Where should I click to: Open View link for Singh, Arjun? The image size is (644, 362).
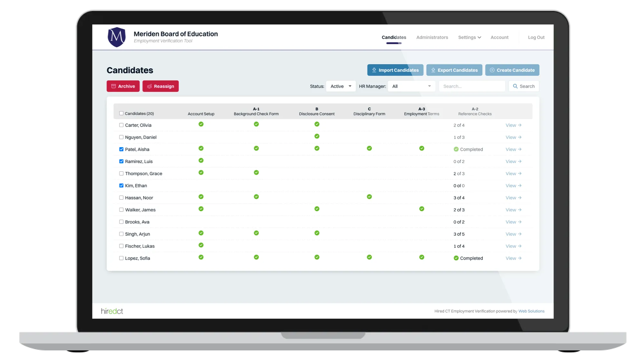(513, 234)
